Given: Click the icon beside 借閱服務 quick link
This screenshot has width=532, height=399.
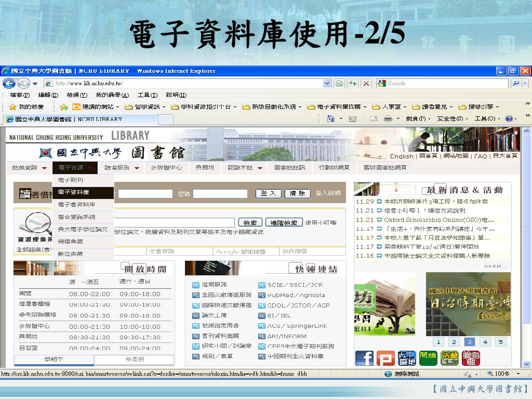Looking at the screenshot, I should click(x=196, y=285).
